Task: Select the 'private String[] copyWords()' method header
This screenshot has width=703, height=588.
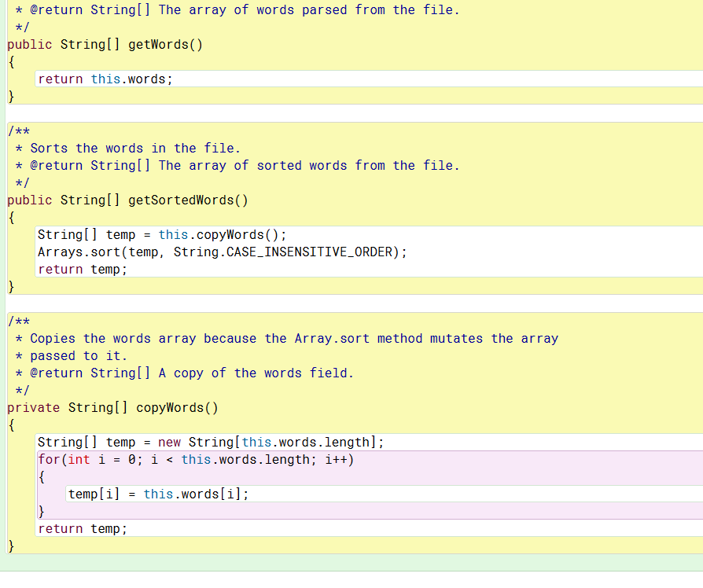Action: [112, 407]
